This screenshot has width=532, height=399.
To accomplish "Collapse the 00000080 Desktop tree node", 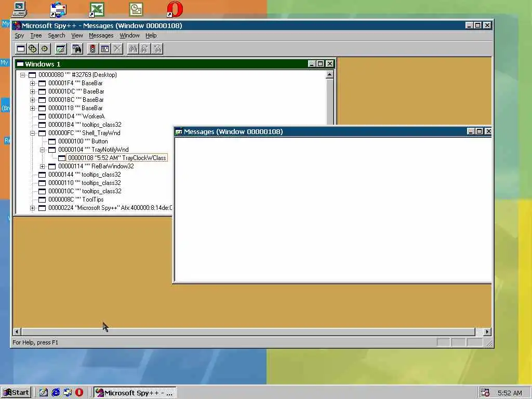I will pyautogui.click(x=23, y=75).
